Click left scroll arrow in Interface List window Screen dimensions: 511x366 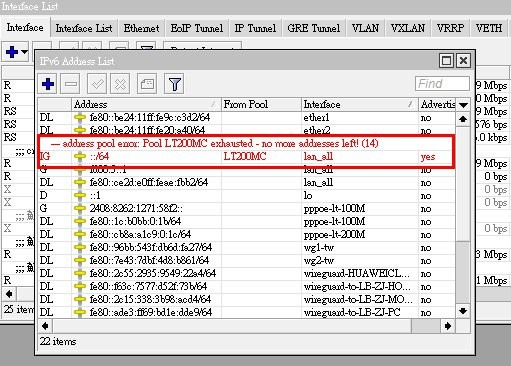click(x=9, y=294)
